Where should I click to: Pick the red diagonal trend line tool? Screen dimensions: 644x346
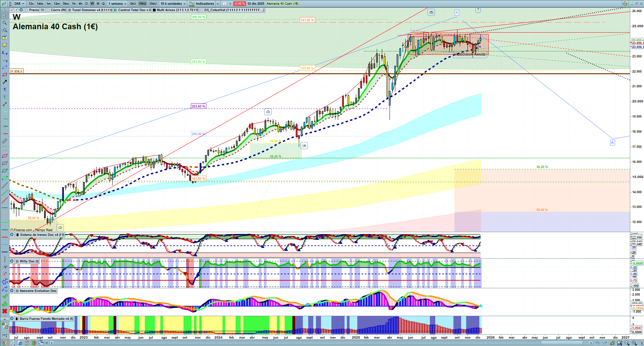click(5, 200)
